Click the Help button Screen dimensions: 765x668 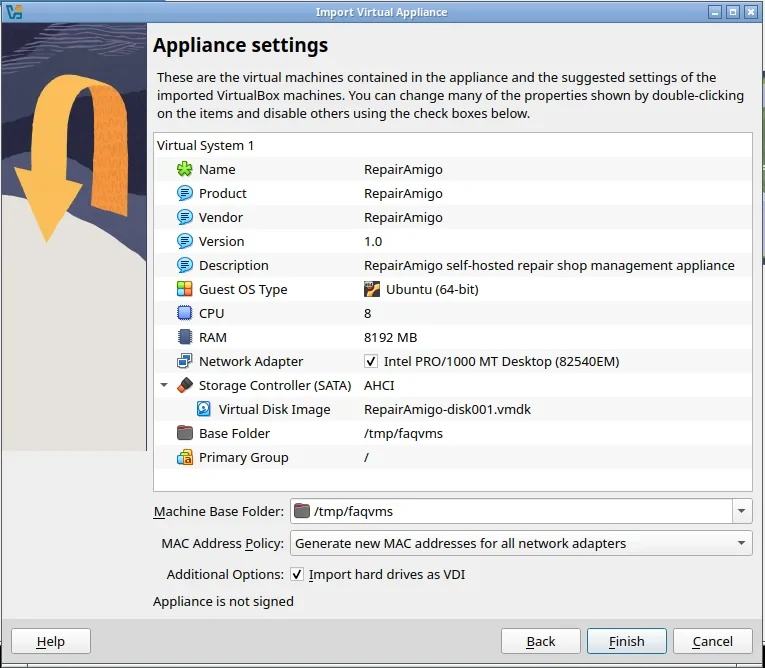point(51,641)
